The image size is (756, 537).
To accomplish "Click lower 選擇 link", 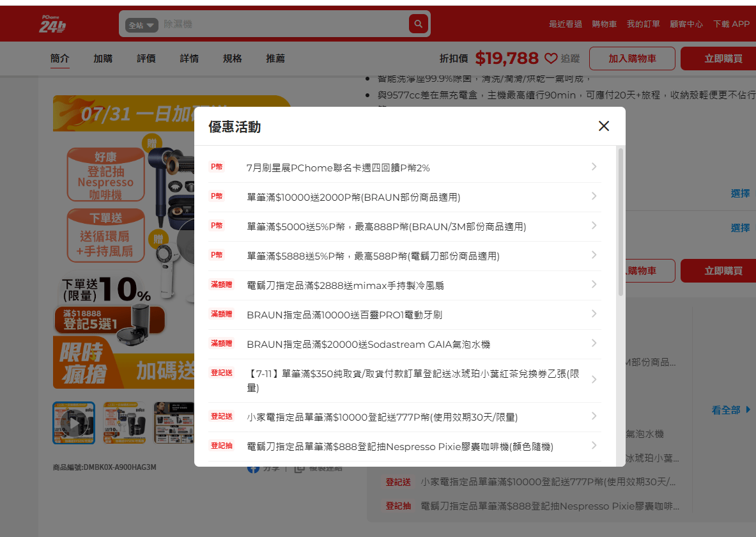I will 740,228.
